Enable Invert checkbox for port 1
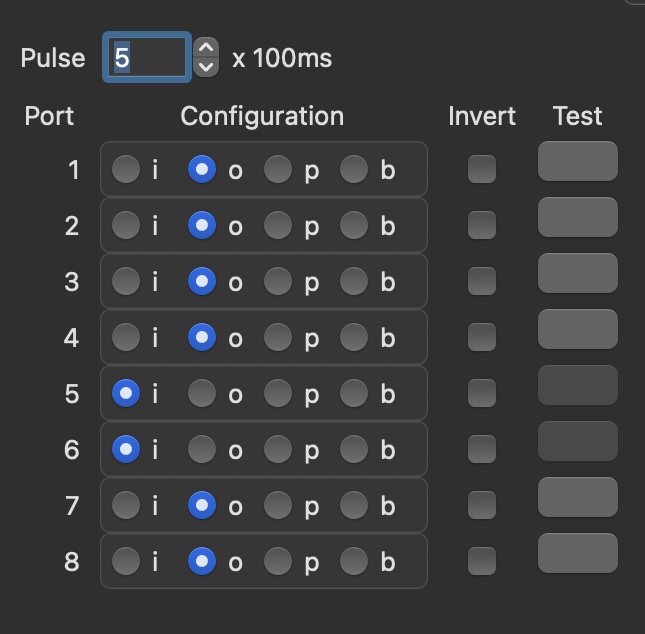 coord(482,170)
